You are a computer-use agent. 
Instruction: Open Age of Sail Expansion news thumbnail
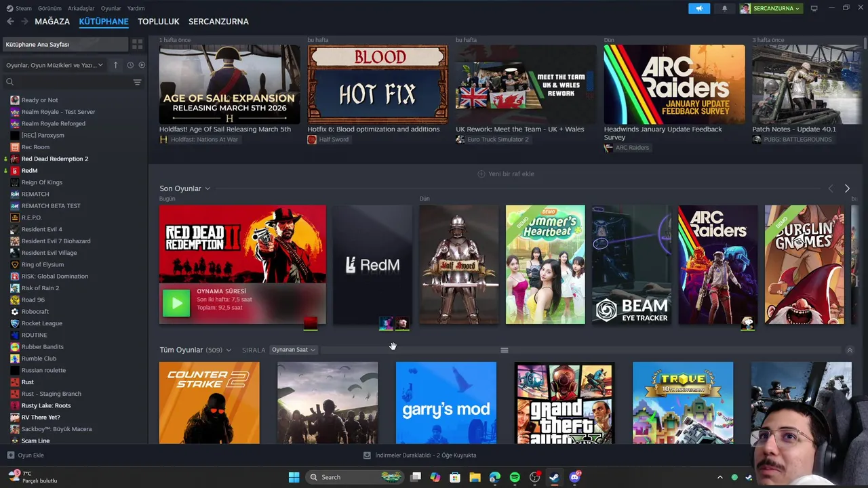[230, 84]
